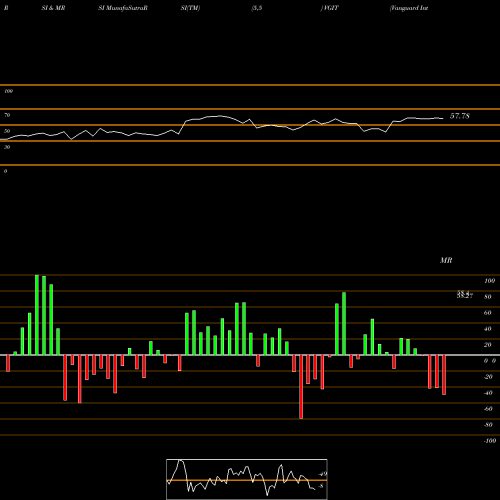Click the 40 label on MR axis
This screenshot has width=500, height=500.
click(487, 329)
